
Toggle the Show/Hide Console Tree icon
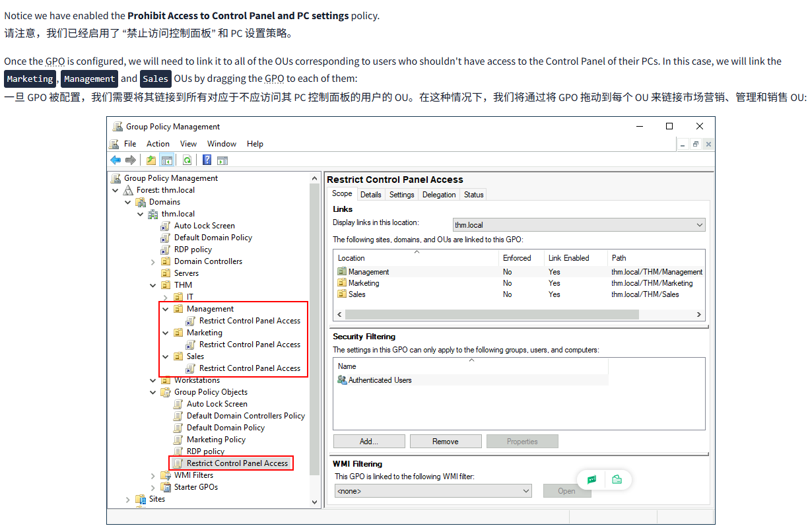167,160
